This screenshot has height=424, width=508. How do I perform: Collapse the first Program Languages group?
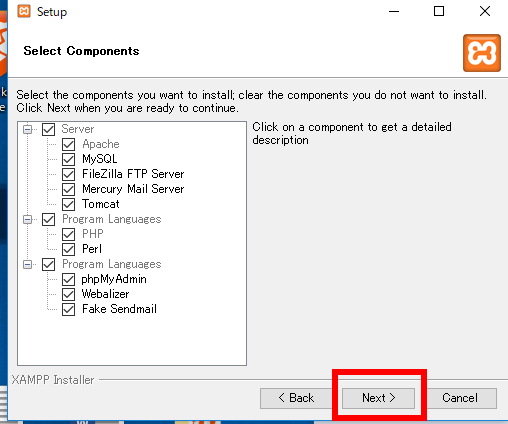(28, 219)
